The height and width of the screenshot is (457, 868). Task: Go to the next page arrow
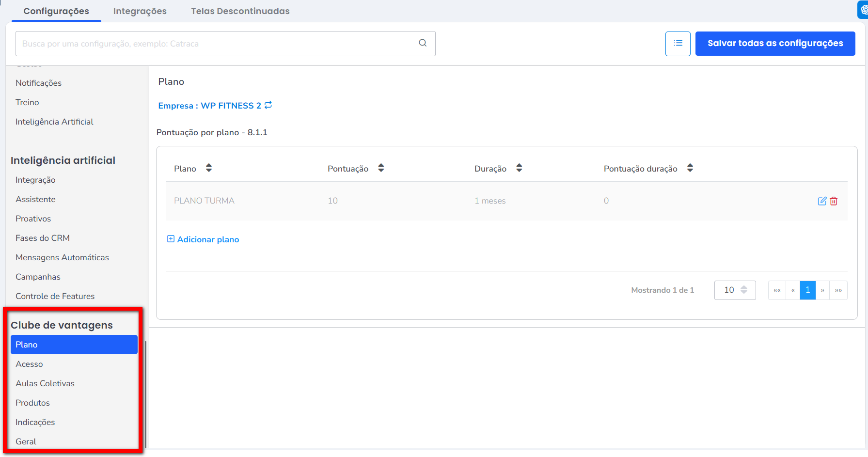coord(822,290)
